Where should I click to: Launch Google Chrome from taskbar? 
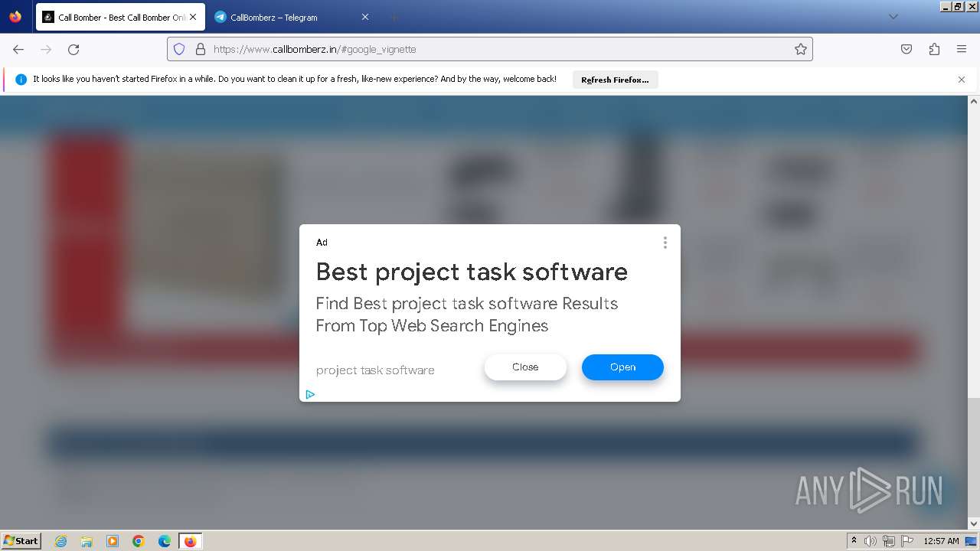[139, 541]
